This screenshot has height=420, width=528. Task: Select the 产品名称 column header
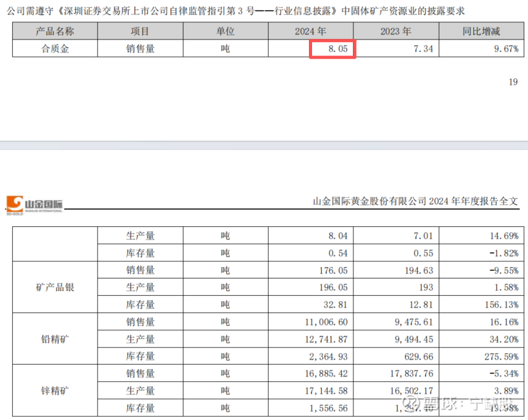[55, 31]
